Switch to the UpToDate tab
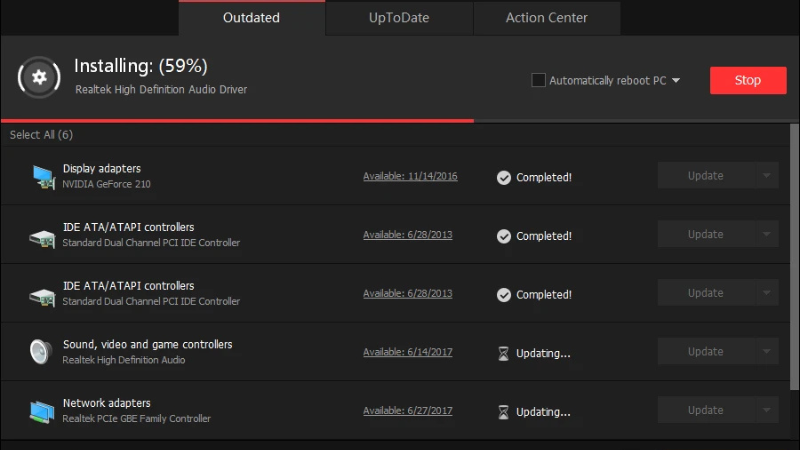 point(399,18)
